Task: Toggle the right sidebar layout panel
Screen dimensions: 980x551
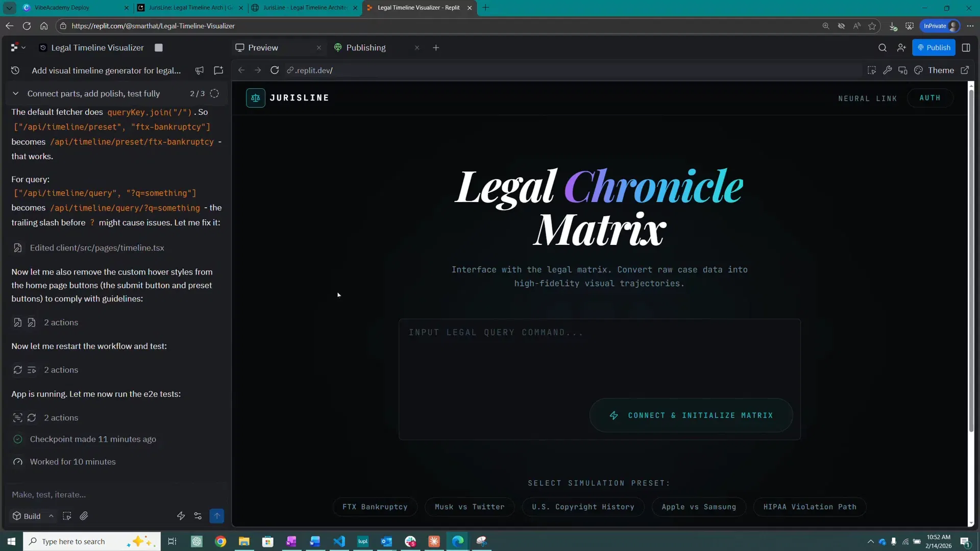Action: pyautogui.click(x=966, y=47)
